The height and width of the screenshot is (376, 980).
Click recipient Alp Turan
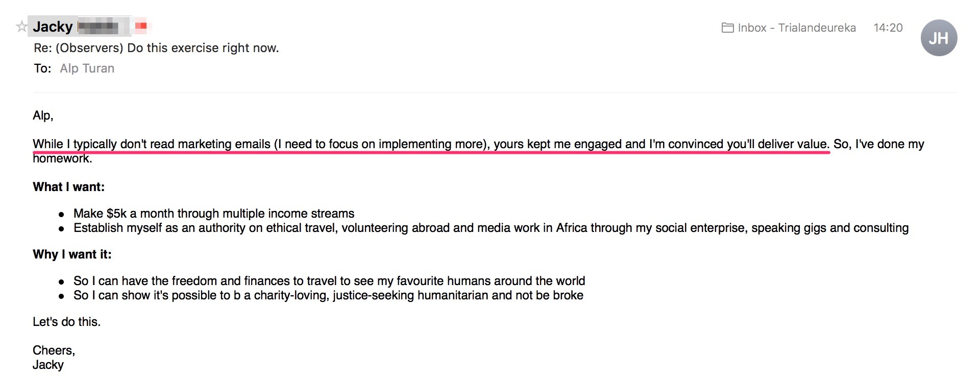(x=87, y=68)
